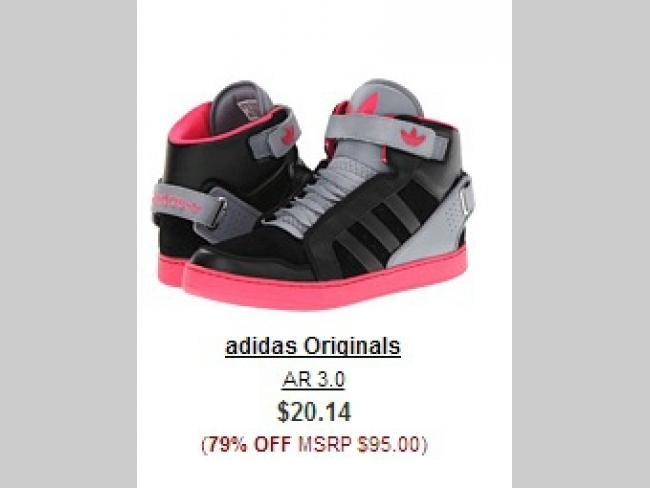This screenshot has height=488, width=650.
Task: Click the tongue label inside left shoe
Action: (251, 109)
